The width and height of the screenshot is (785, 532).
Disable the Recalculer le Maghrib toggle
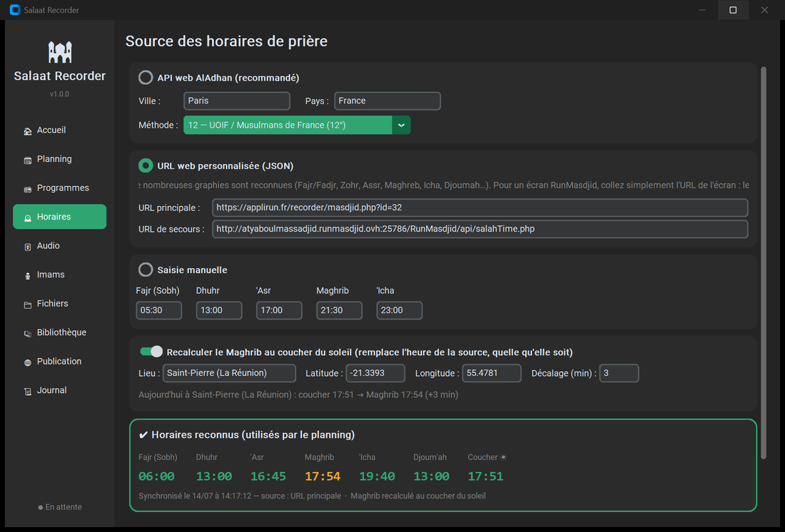point(151,352)
